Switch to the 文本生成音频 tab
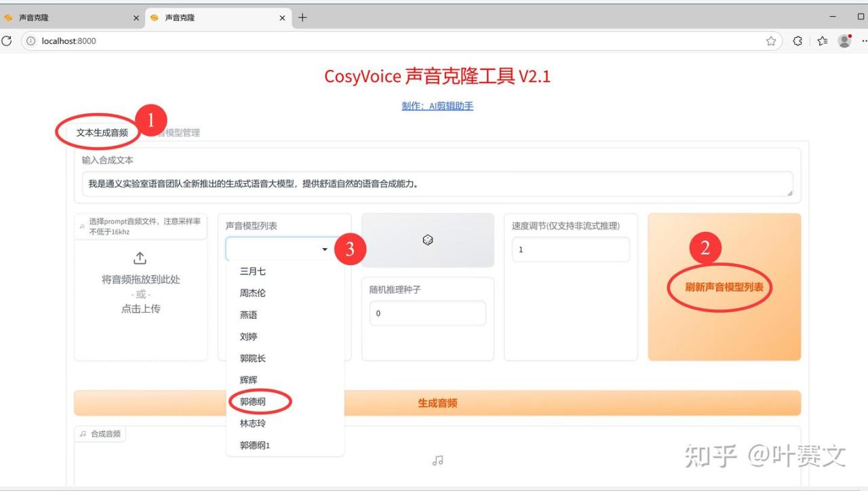The image size is (868, 491). tap(102, 133)
